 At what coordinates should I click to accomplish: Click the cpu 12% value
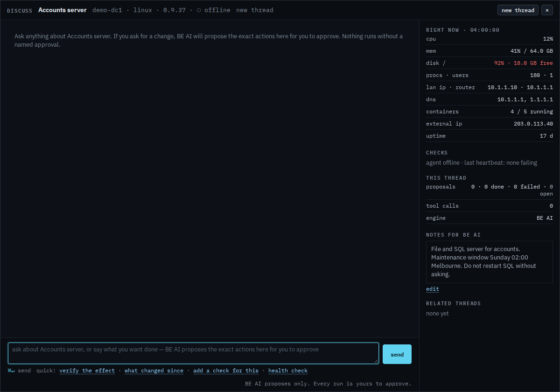point(548,39)
